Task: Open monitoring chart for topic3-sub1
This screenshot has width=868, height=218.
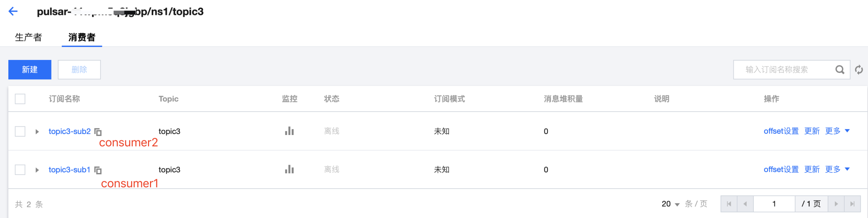Action: click(289, 170)
